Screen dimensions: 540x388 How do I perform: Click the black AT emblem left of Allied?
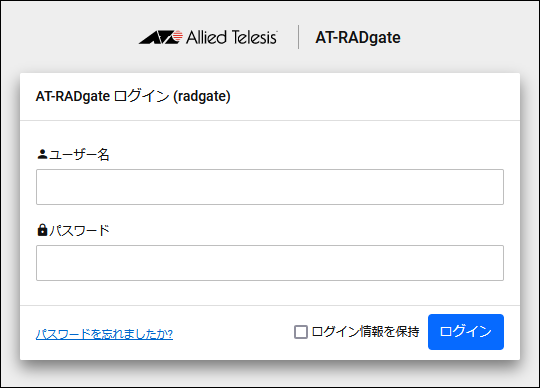click(x=157, y=37)
